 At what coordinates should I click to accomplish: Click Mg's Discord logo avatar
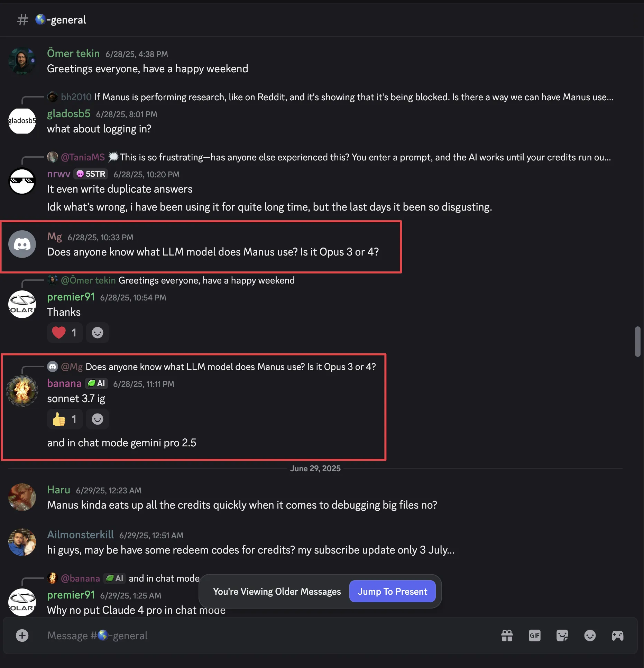pyautogui.click(x=22, y=244)
